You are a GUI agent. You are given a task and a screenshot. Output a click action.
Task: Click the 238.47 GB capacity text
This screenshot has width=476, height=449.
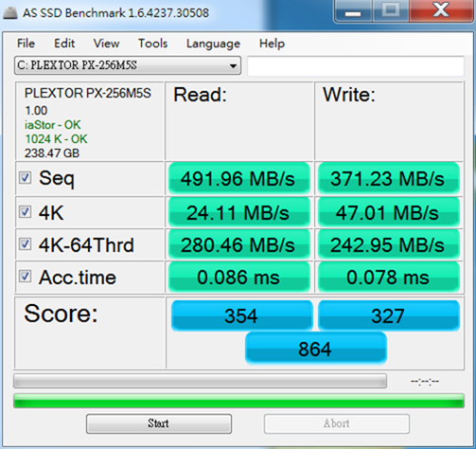pos(52,153)
